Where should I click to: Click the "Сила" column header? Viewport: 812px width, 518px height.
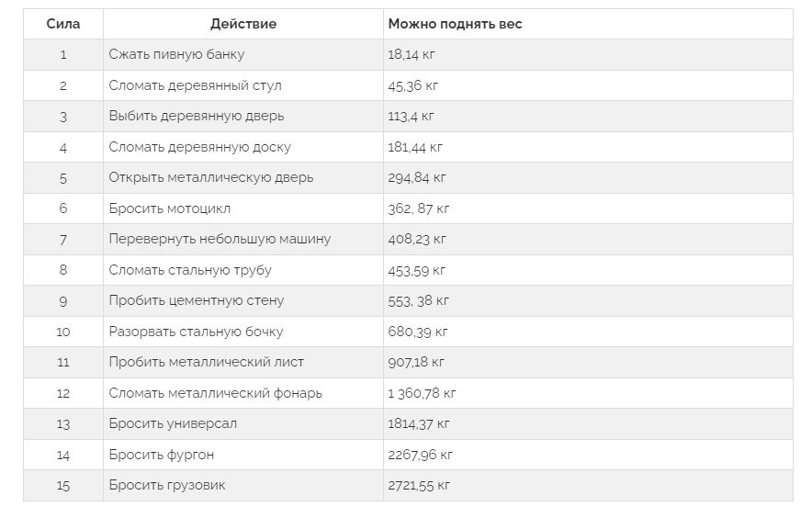[x=63, y=24]
